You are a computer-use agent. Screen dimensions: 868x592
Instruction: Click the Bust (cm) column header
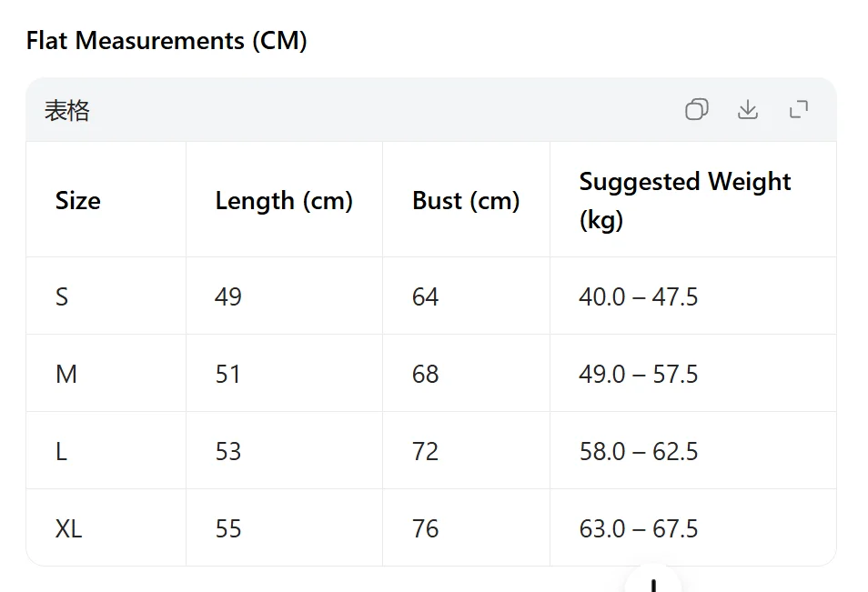(x=466, y=200)
